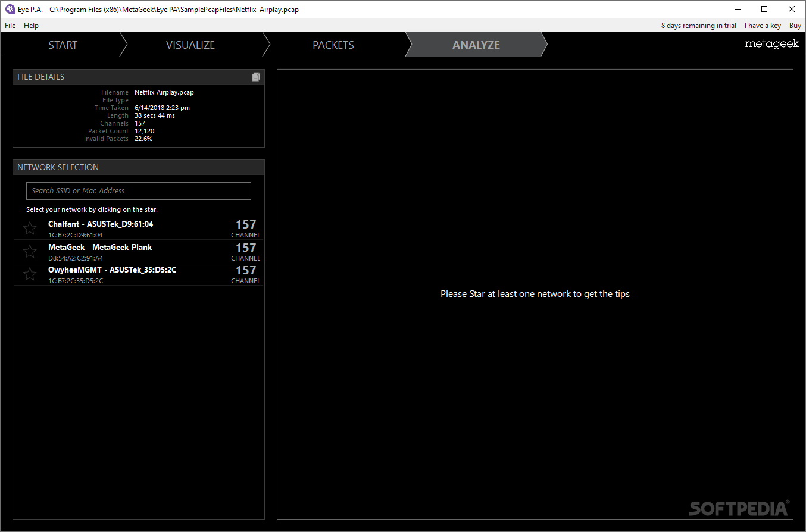Click MAC address 1C:B7:2C:35:D5:2C
Image resolution: width=806 pixels, height=532 pixels.
pyautogui.click(x=76, y=281)
